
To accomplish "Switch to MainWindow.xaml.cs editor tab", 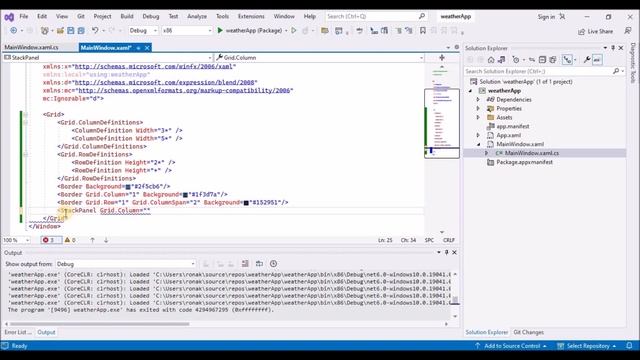I will (31, 47).
